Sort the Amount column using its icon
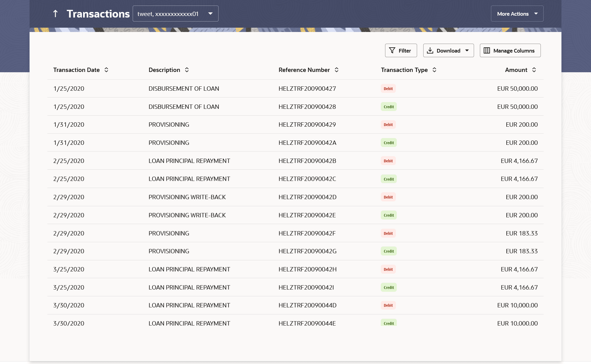The width and height of the screenshot is (591, 364). pos(534,70)
